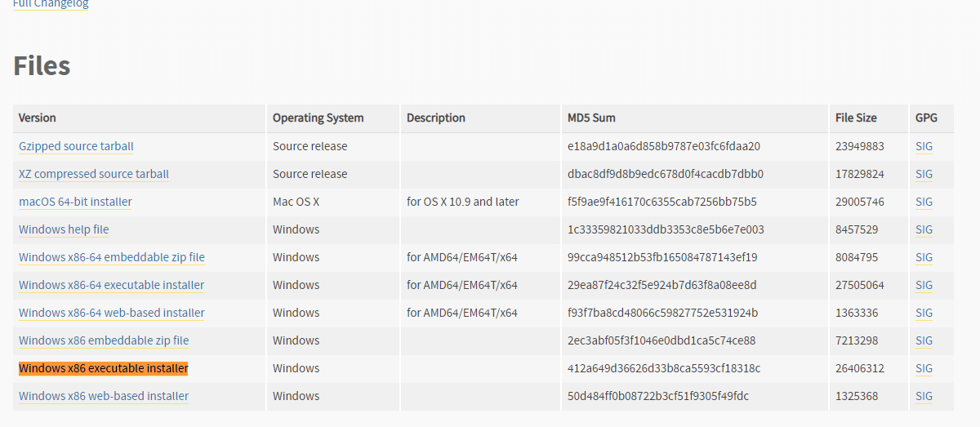This screenshot has height=427, width=980.
Task: Open Windows x86 web-based installer link
Action: (x=104, y=396)
